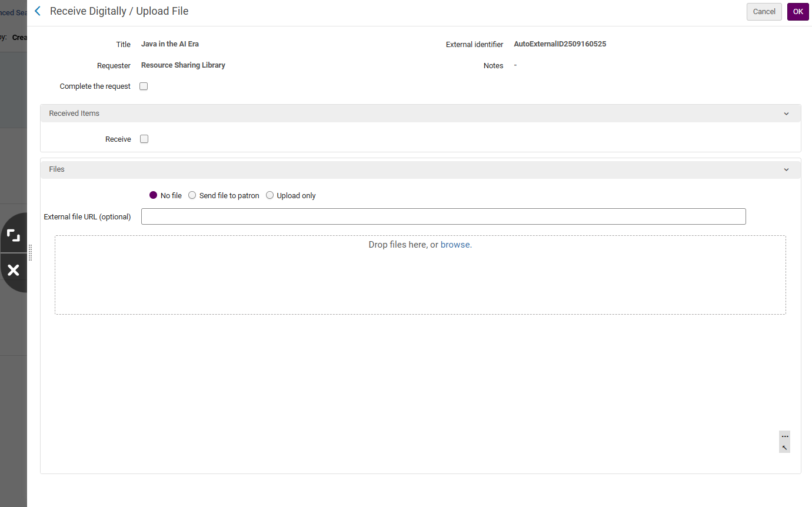
Task: Click the Files section title
Action: [x=56, y=169]
